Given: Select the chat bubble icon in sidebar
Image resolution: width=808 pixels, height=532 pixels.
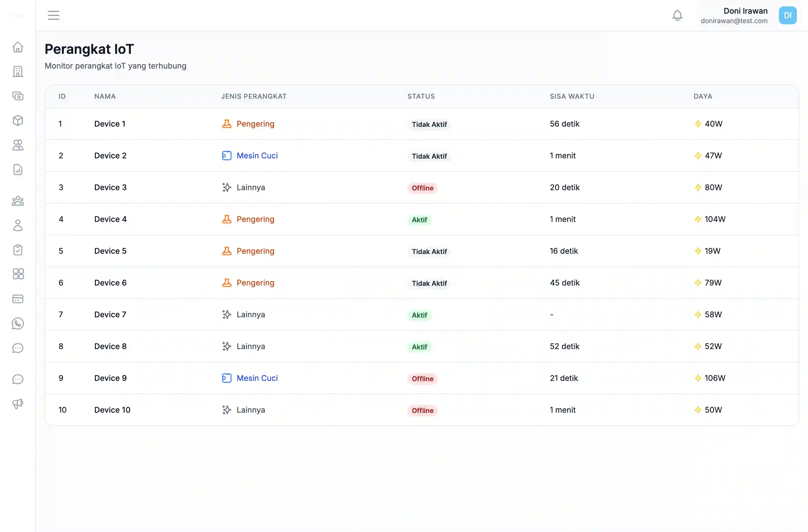Looking at the screenshot, I should click(18, 348).
